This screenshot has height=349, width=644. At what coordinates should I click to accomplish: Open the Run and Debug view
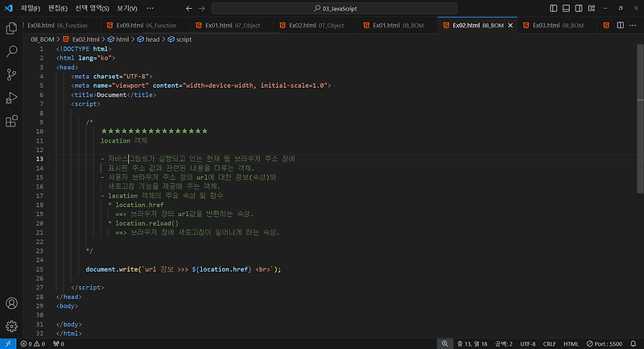(11, 98)
